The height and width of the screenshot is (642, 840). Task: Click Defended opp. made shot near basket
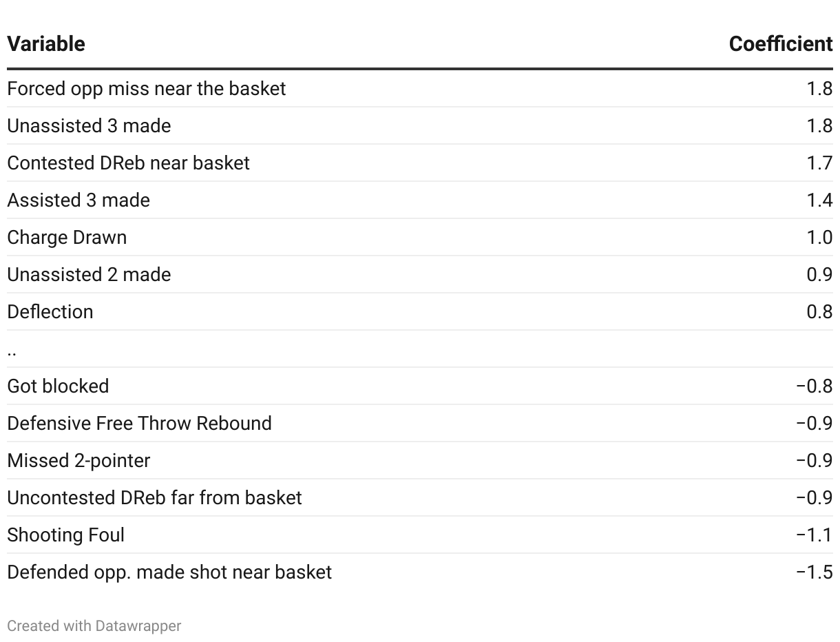coord(169,572)
